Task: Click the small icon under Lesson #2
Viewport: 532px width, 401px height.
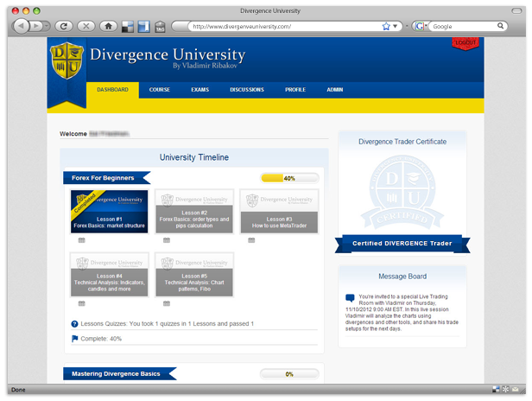Action: 166,240
